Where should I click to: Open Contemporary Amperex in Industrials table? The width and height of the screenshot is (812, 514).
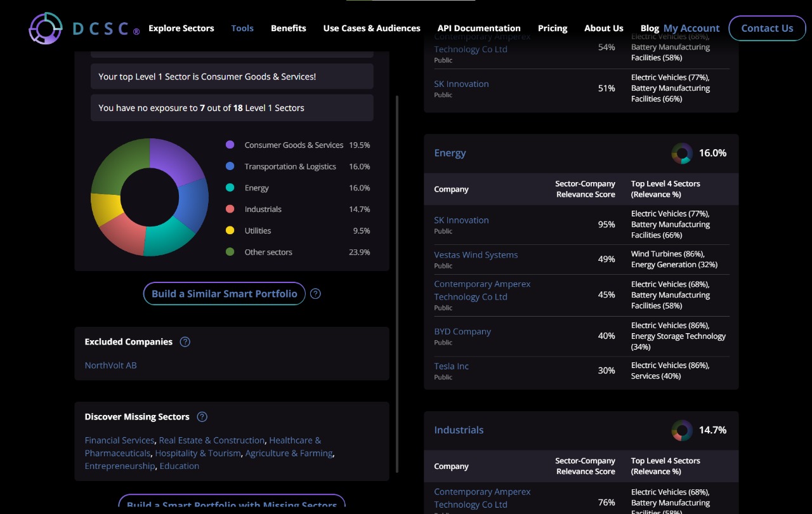tap(482, 498)
